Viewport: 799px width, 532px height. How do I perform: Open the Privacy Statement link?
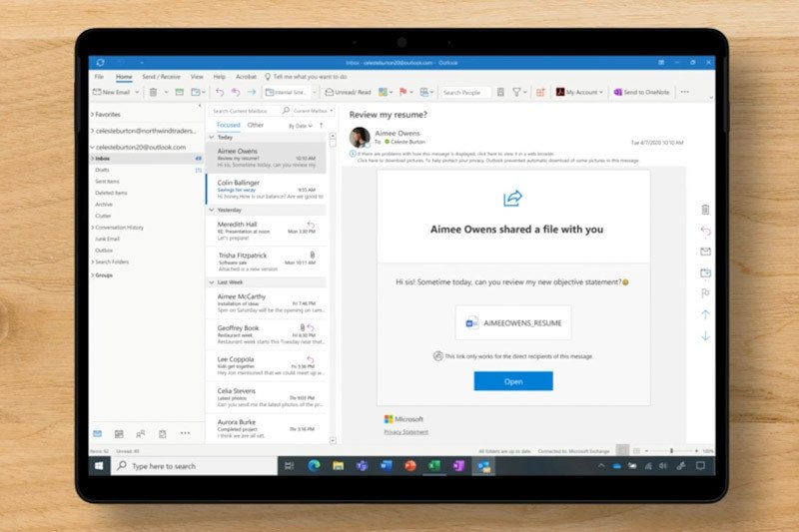405,432
